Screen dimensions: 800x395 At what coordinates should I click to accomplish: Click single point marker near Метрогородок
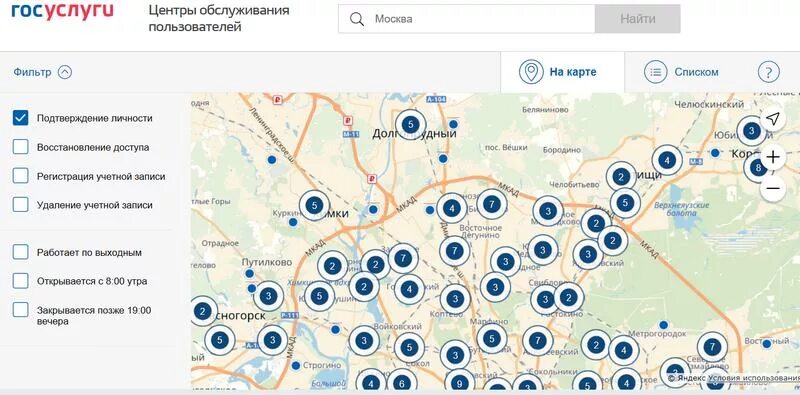pos(663,325)
